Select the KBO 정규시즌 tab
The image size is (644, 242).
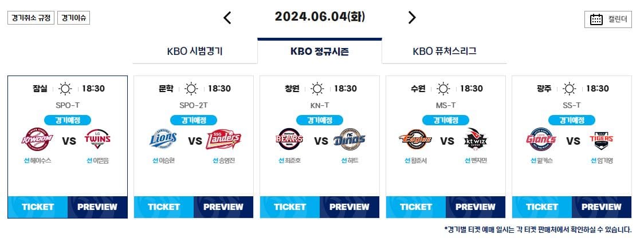pos(320,51)
